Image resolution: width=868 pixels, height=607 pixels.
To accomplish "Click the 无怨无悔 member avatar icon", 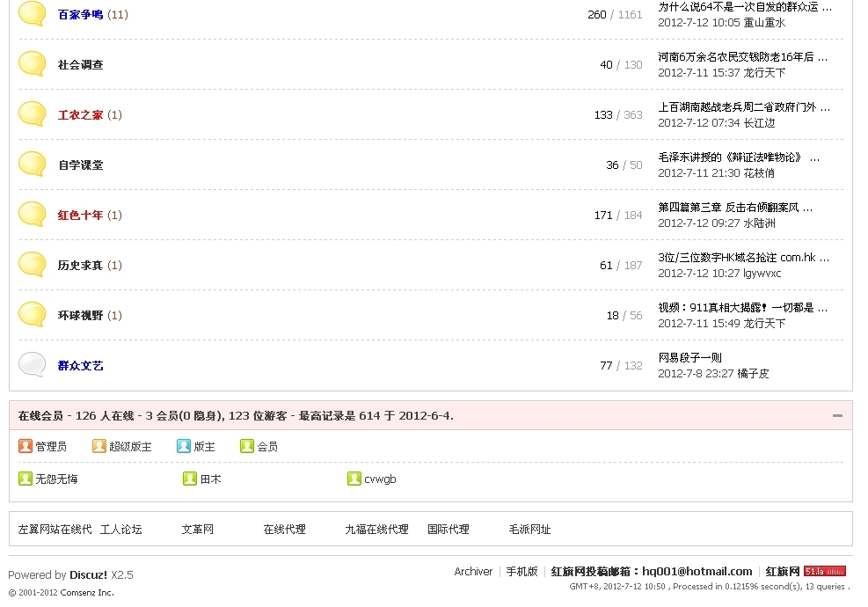I will click(26, 479).
